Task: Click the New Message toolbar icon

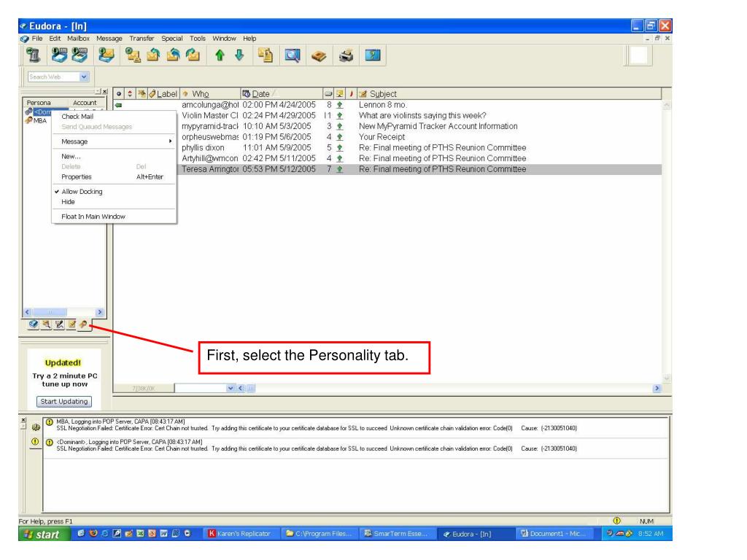Action: pos(133,55)
